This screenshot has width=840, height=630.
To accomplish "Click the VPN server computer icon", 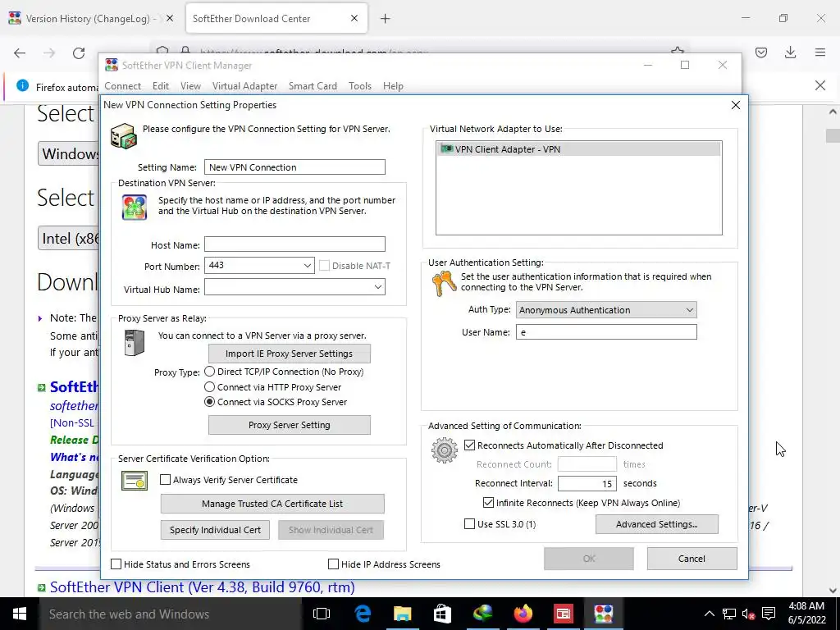I will tap(124, 135).
